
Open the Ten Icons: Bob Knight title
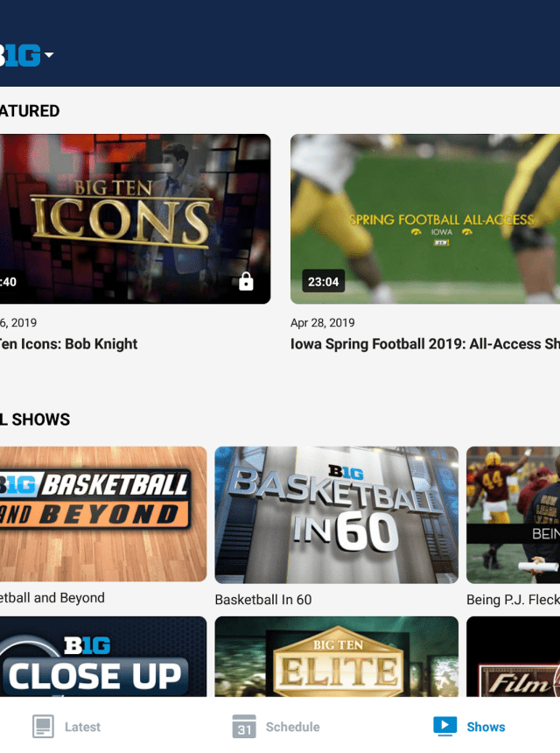click(x=68, y=344)
